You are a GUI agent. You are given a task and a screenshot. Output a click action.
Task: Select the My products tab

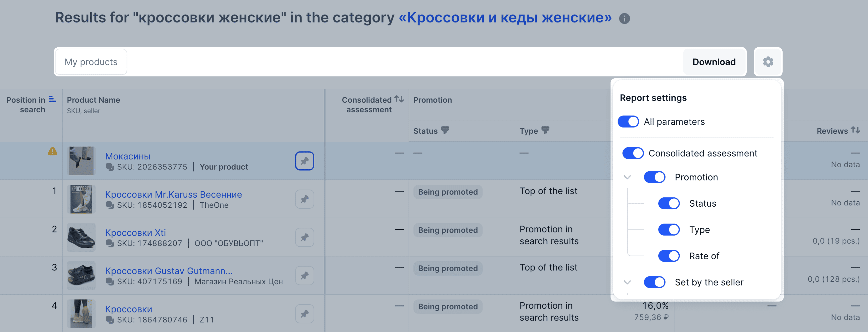tap(91, 62)
